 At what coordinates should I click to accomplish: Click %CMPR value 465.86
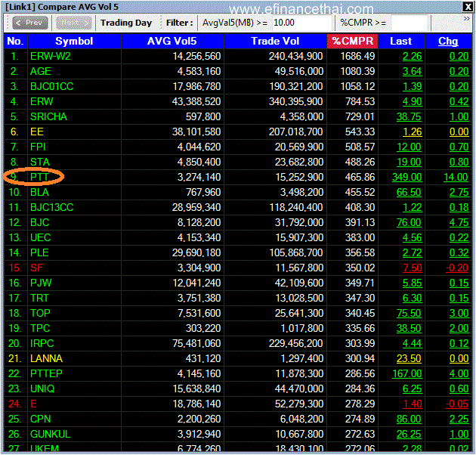[360, 177]
